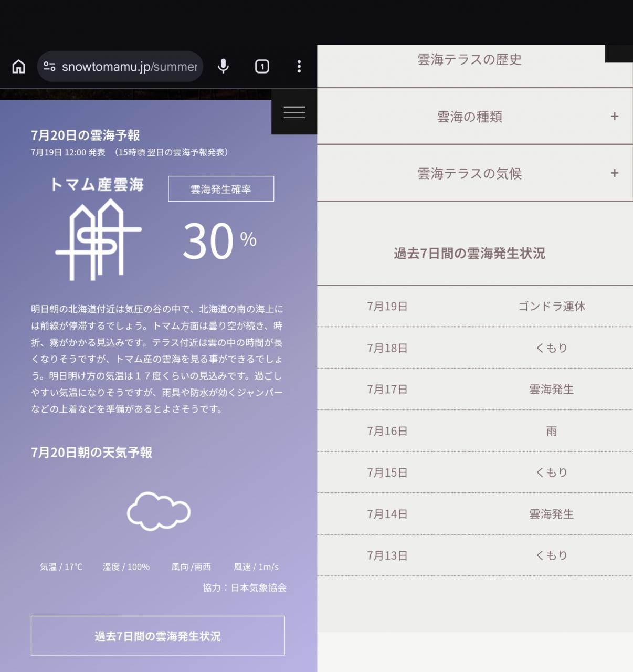Select the 7月16日 row date
633x672 pixels.
387,432
